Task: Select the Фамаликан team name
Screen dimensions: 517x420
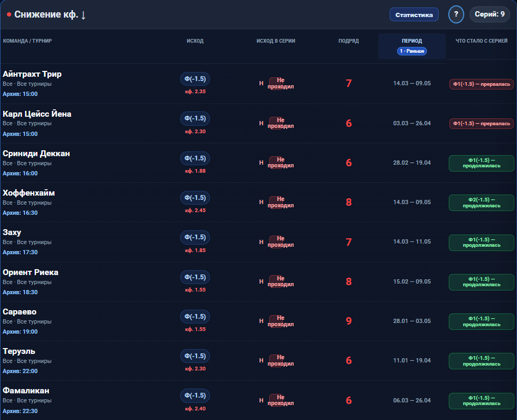Action: [26, 391]
